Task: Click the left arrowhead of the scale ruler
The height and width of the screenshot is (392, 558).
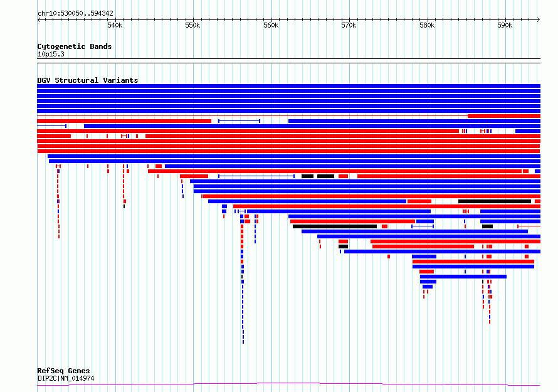Action: point(39,19)
